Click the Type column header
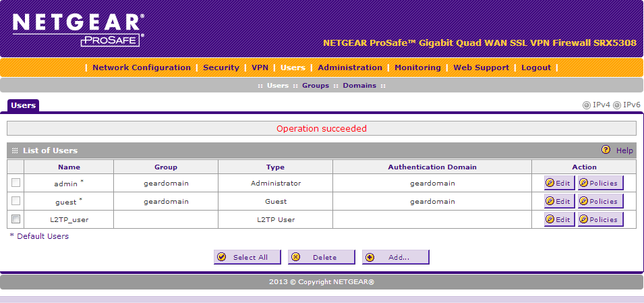Image resolution: width=644 pixels, height=303 pixels. [x=275, y=167]
